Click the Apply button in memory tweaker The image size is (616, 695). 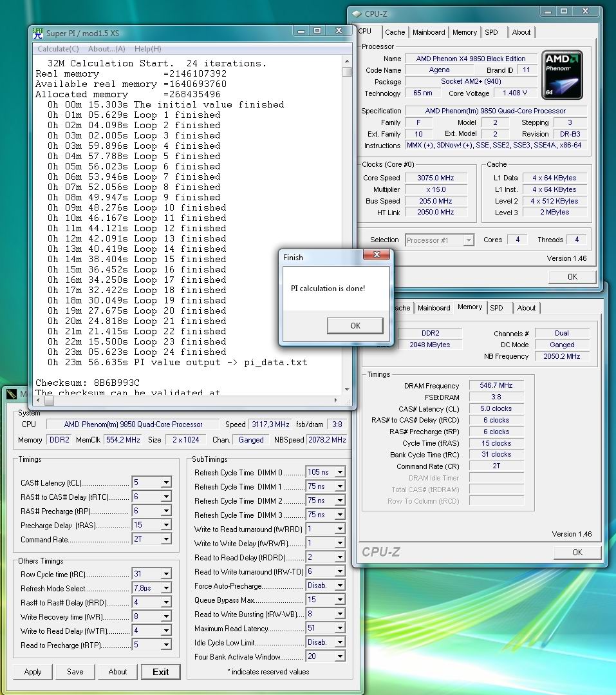33,672
